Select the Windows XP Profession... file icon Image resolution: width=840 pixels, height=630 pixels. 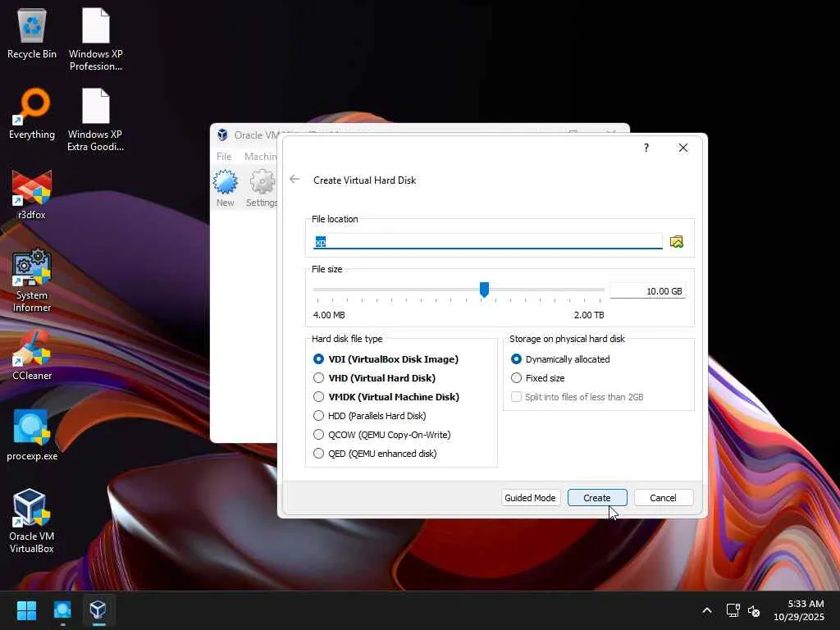96,39
